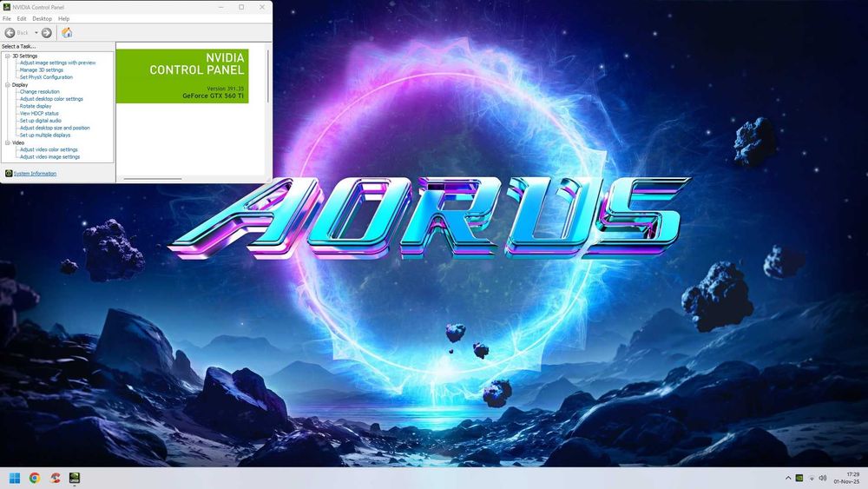Select Rotate display

[36, 106]
